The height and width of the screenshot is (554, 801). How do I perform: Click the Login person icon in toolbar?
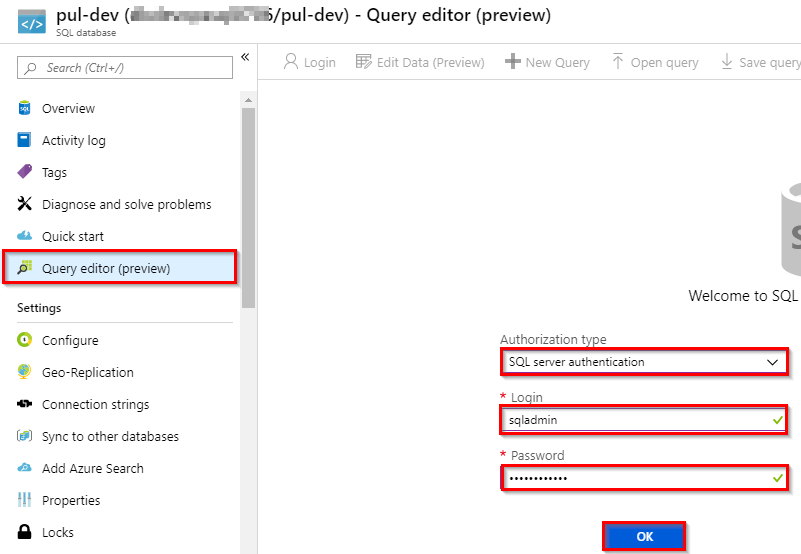[291, 61]
